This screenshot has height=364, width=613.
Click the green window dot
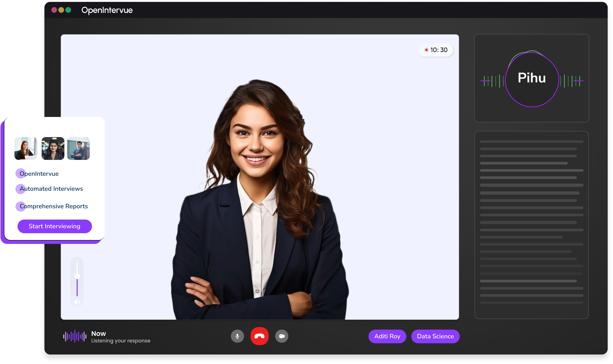click(68, 10)
